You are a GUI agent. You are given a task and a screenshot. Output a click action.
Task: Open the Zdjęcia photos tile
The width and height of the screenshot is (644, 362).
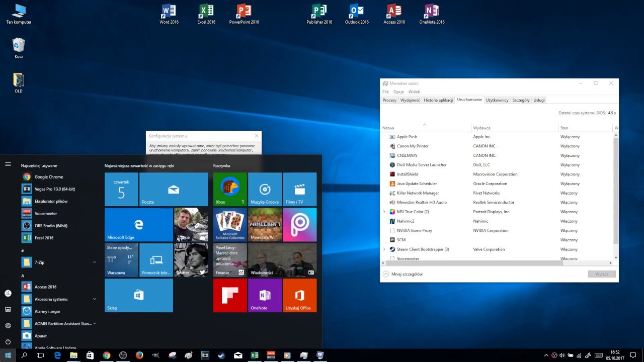[191, 225]
